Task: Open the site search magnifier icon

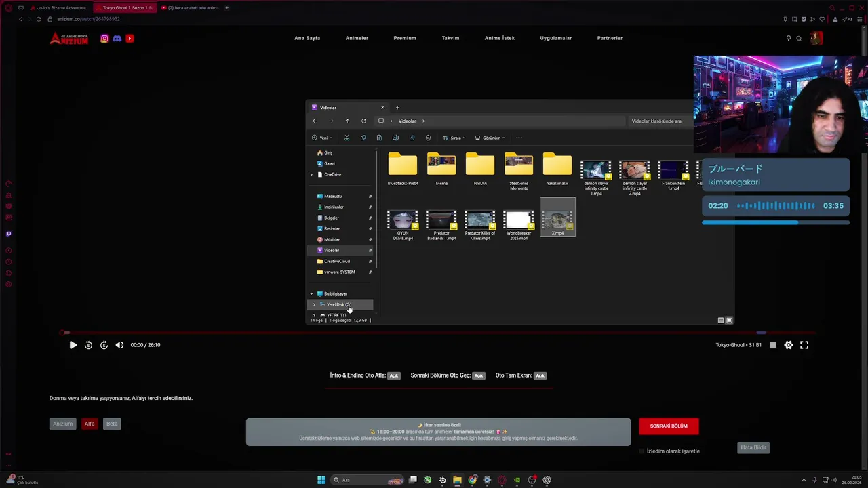Action: click(799, 39)
